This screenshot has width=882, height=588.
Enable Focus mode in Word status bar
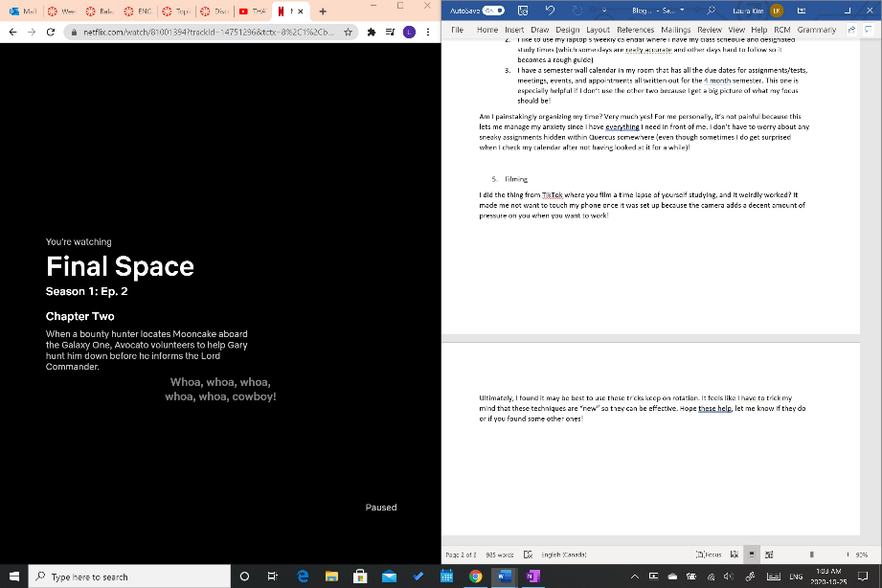coord(709,554)
